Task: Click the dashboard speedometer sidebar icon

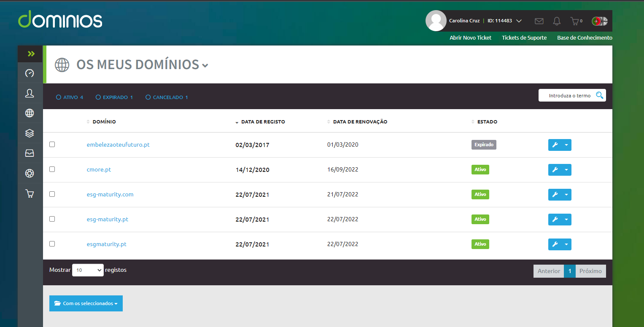Action: click(x=30, y=73)
